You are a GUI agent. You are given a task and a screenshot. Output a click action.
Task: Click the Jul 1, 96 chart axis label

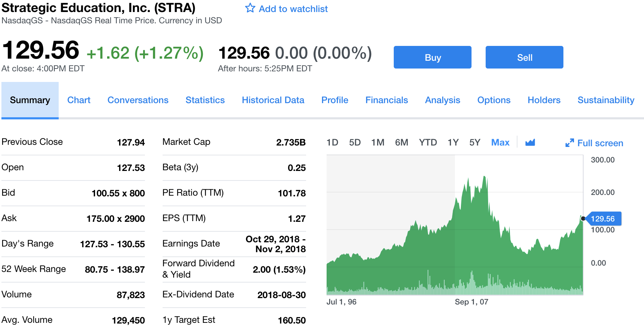(x=341, y=302)
